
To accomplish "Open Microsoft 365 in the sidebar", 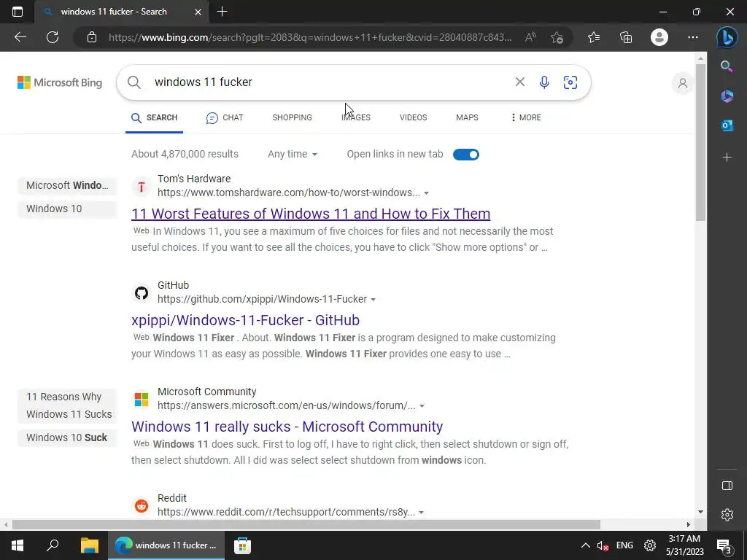I will pos(727,96).
